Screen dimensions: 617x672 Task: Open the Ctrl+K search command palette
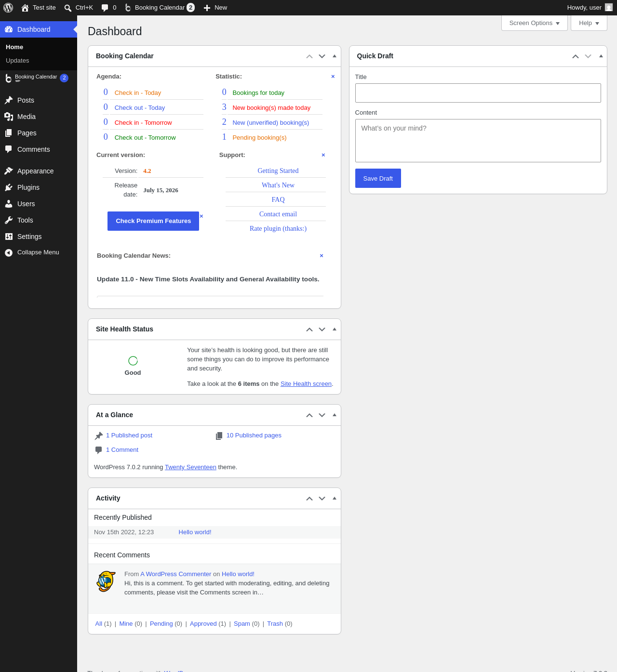tap(79, 8)
